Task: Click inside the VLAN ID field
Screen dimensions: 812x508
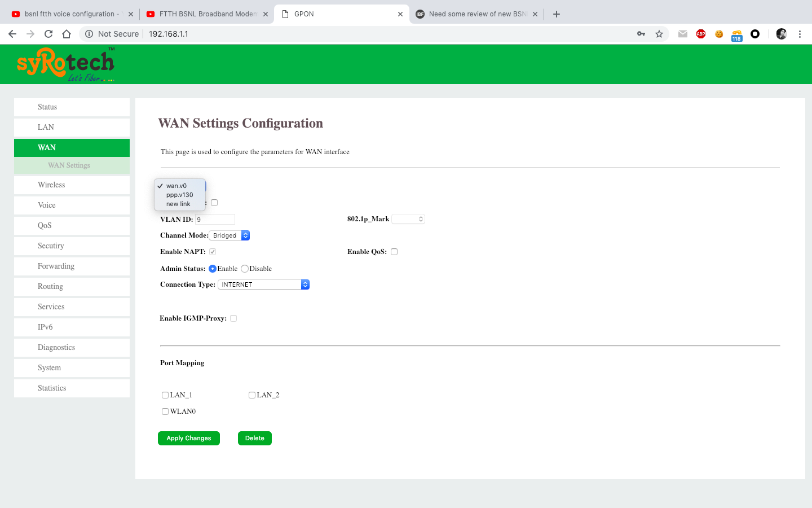Action: [215, 219]
